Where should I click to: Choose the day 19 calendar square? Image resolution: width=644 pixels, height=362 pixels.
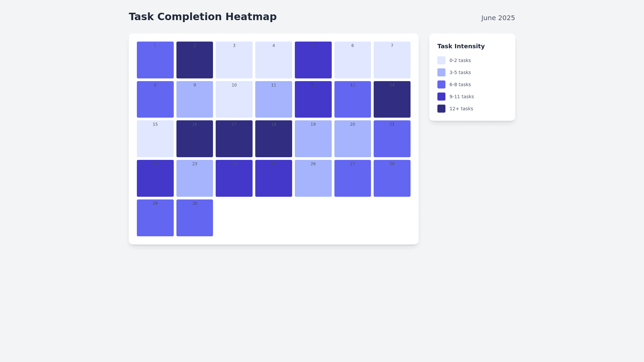pyautogui.click(x=313, y=139)
